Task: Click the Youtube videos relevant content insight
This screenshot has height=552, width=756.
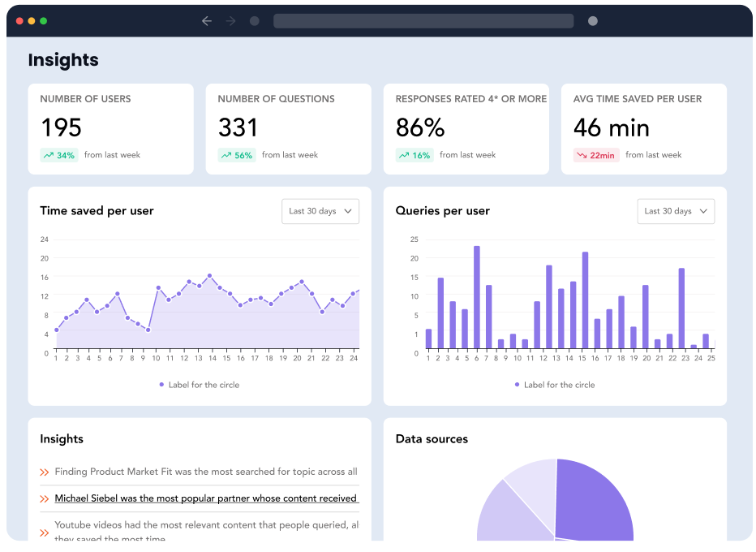Action: point(207,531)
